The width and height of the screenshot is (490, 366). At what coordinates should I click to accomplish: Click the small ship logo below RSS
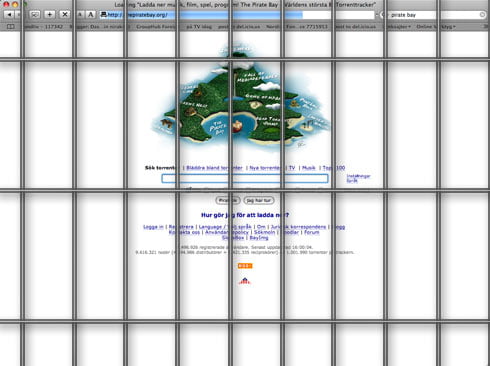coord(245,281)
